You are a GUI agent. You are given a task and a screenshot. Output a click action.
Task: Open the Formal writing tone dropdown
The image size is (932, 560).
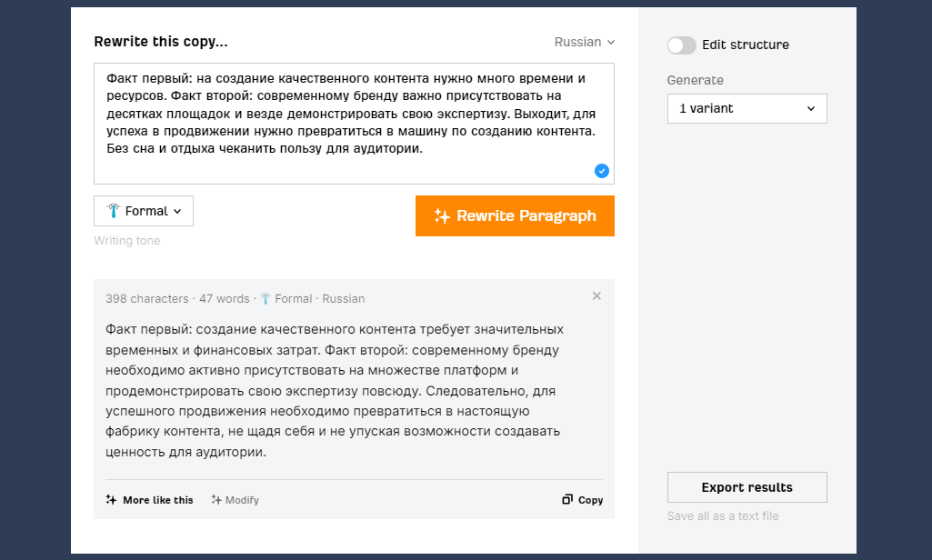(x=143, y=210)
